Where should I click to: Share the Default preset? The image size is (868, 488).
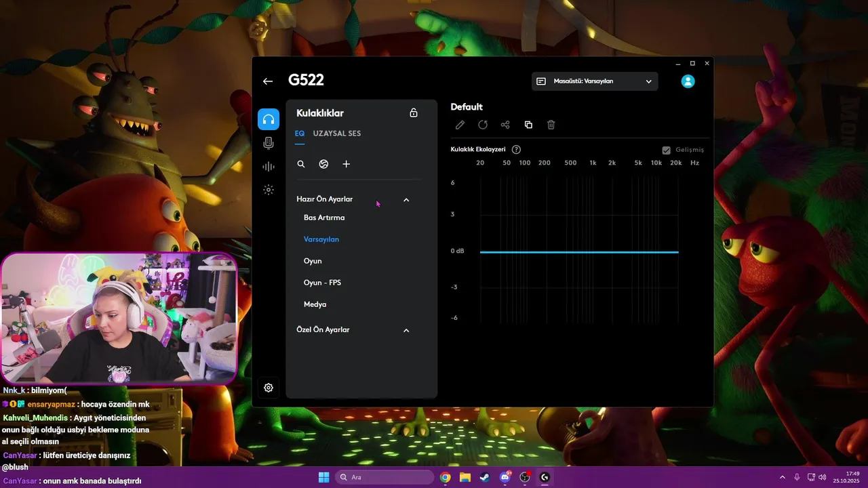click(505, 125)
